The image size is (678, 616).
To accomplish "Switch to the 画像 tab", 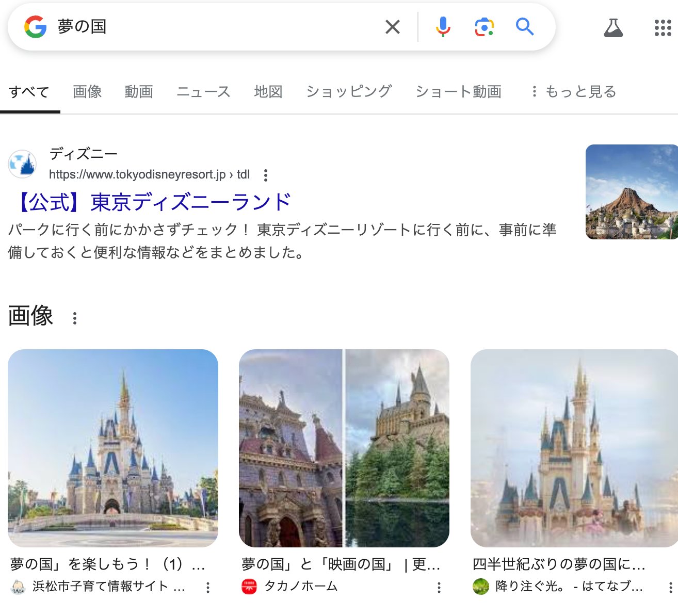I will pos(87,92).
